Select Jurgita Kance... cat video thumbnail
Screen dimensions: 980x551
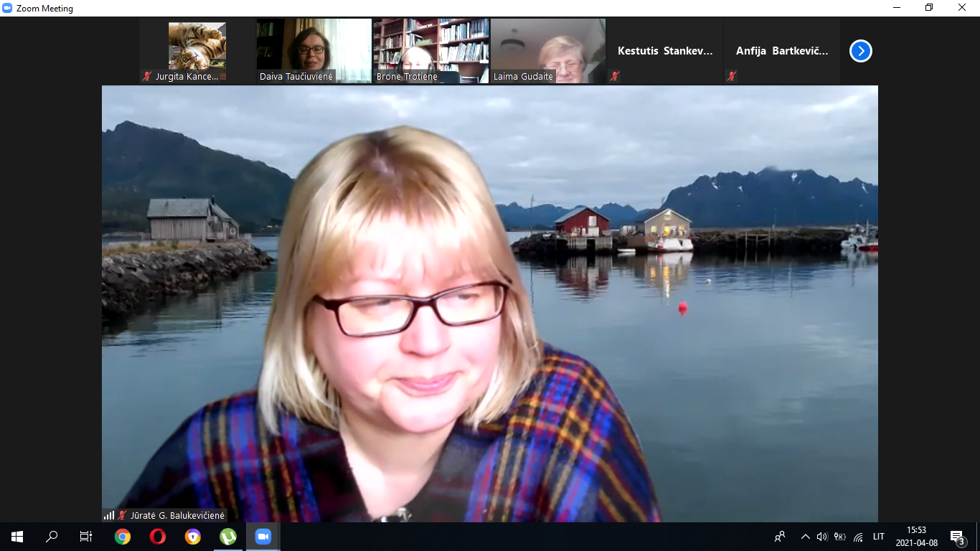[x=197, y=51]
